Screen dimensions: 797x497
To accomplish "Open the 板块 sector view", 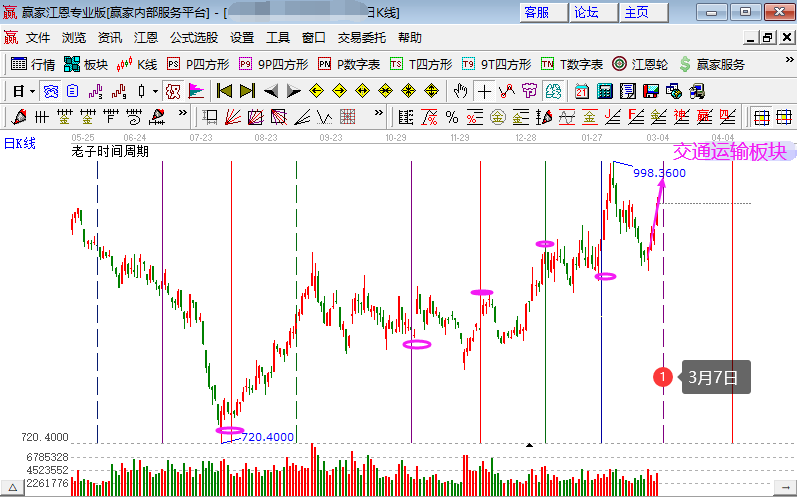I will (x=86, y=65).
